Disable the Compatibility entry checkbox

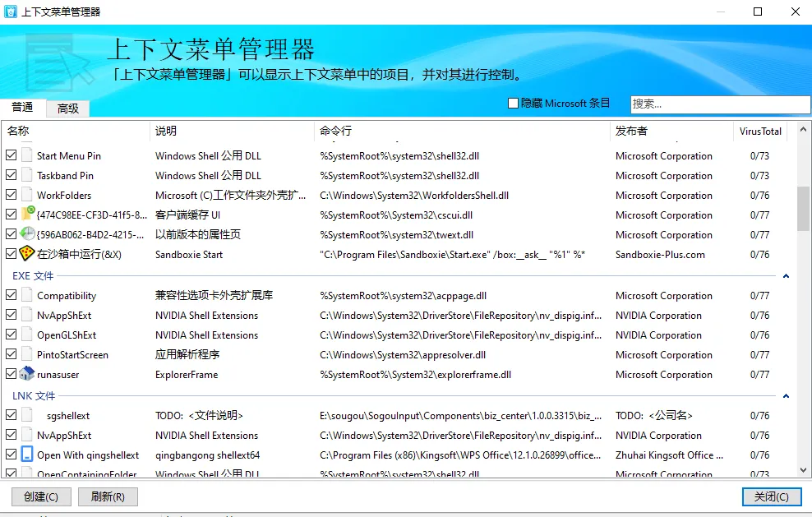pyautogui.click(x=11, y=295)
